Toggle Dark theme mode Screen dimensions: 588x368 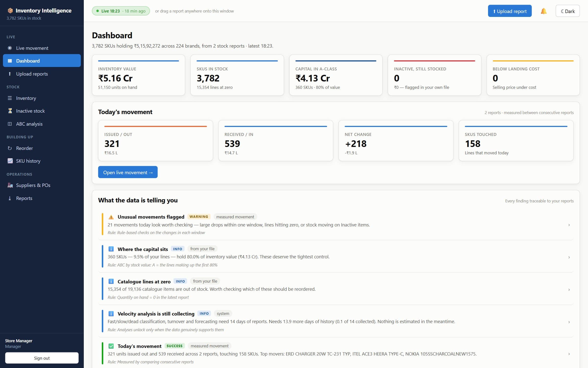pos(567,11)
